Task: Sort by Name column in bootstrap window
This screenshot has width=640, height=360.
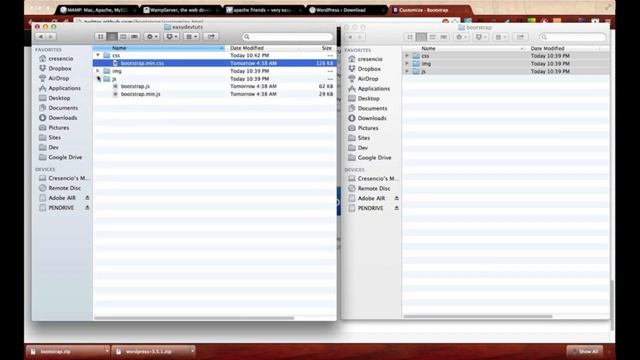Action: point(464,49)
